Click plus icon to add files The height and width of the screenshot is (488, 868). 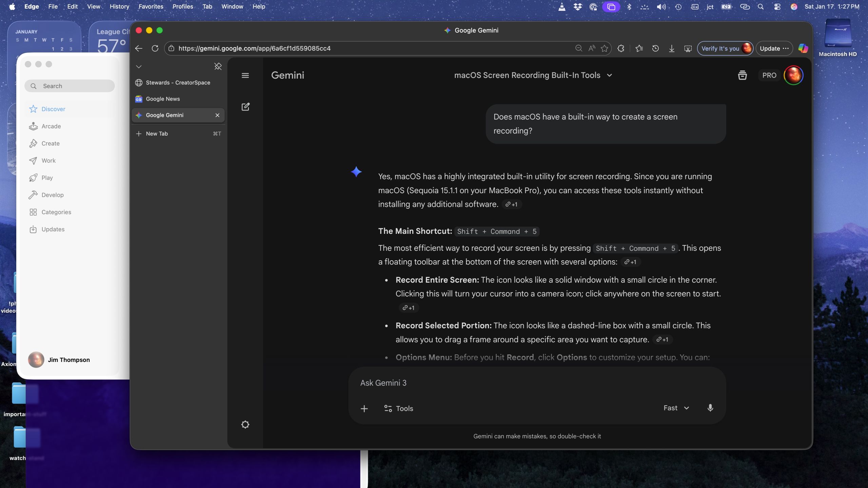[x=364, y=409]
